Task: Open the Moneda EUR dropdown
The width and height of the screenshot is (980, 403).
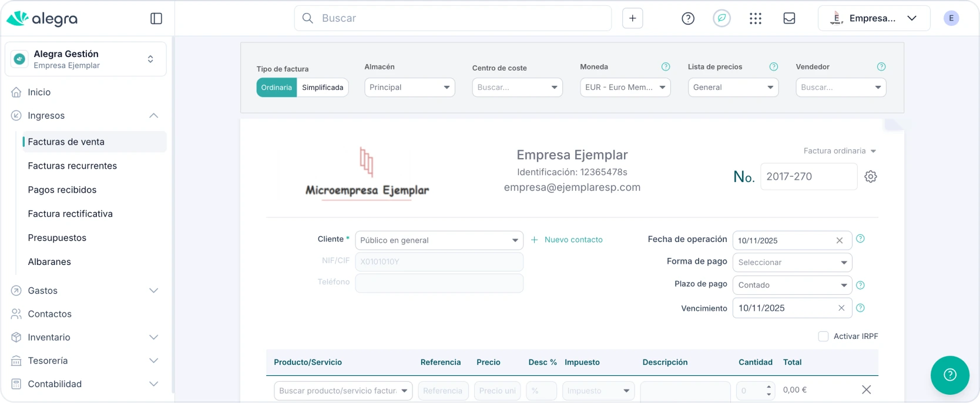Action: pos(625,88)
